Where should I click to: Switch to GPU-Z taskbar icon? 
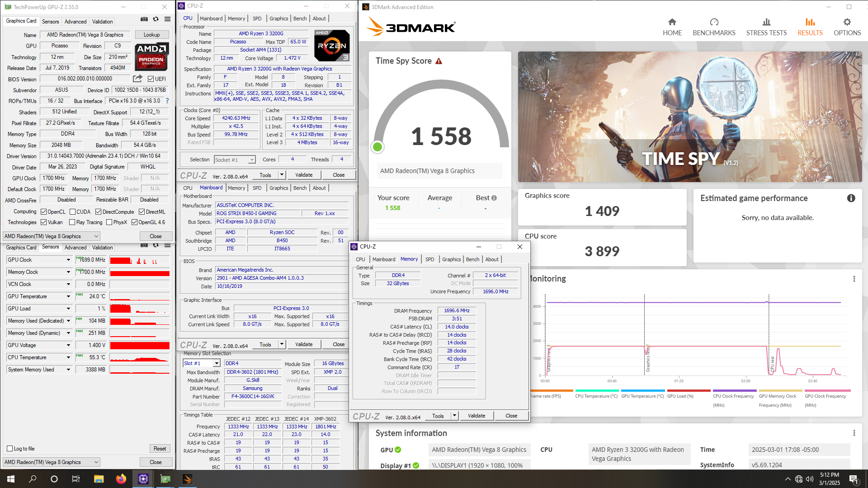click(165, 479)
